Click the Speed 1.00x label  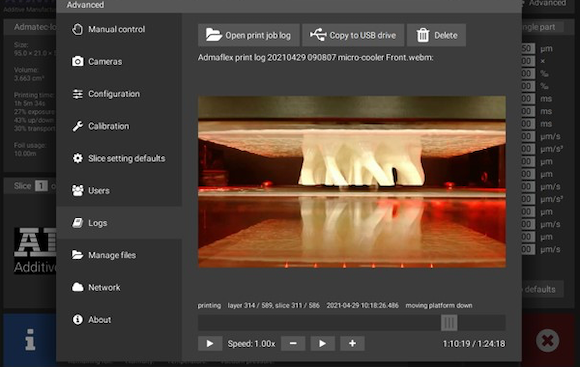pos(252,344)
